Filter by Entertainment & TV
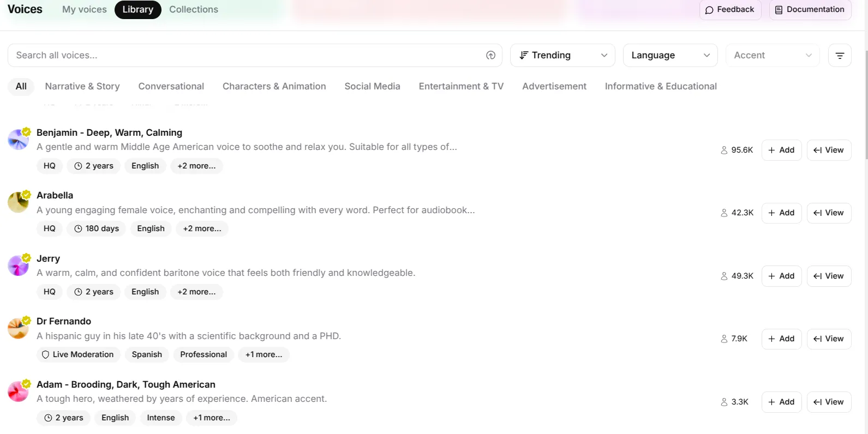This screenshot has width=868, height=434. coord(461,86)
